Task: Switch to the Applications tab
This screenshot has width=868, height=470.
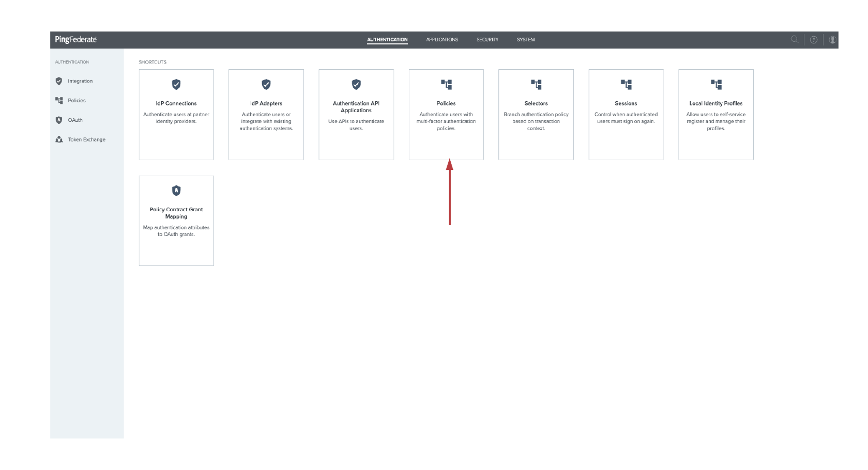Action: point(442,40)
